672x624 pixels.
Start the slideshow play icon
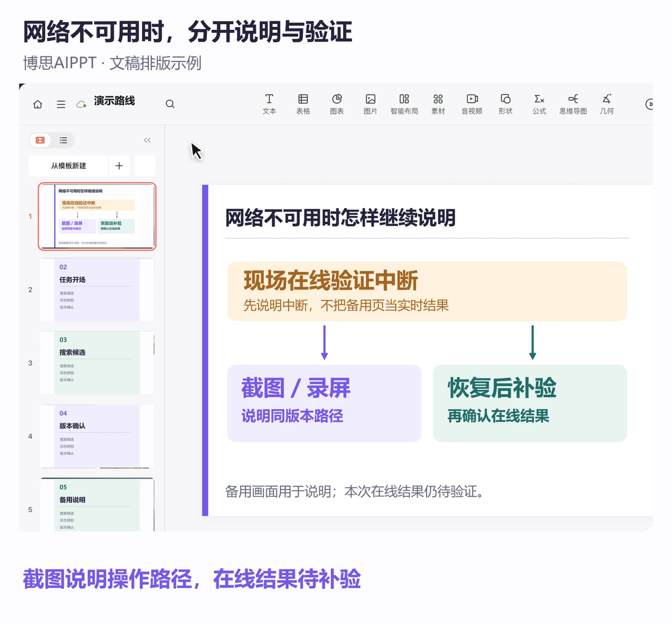click(649, 104)
